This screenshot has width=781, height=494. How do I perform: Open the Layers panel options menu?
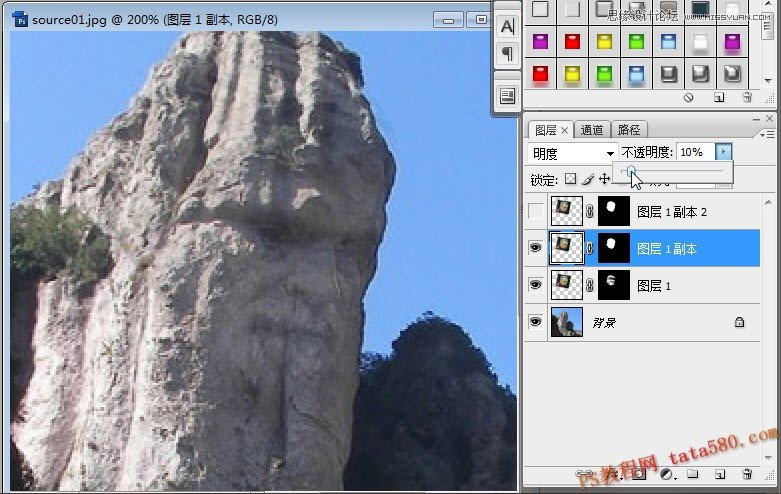click(768, 134)
